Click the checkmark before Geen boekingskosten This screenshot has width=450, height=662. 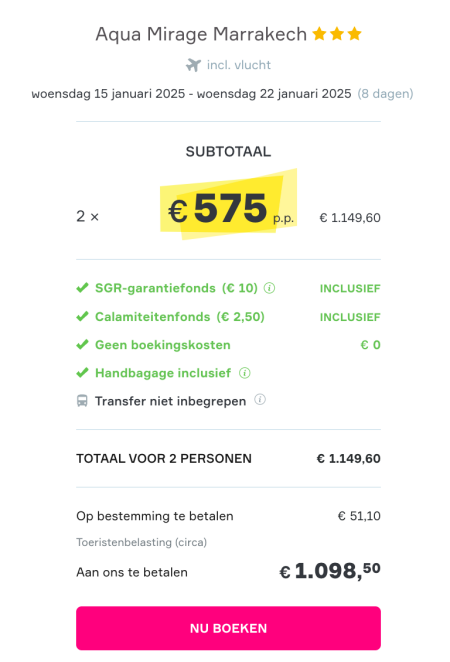click(82, 345)
